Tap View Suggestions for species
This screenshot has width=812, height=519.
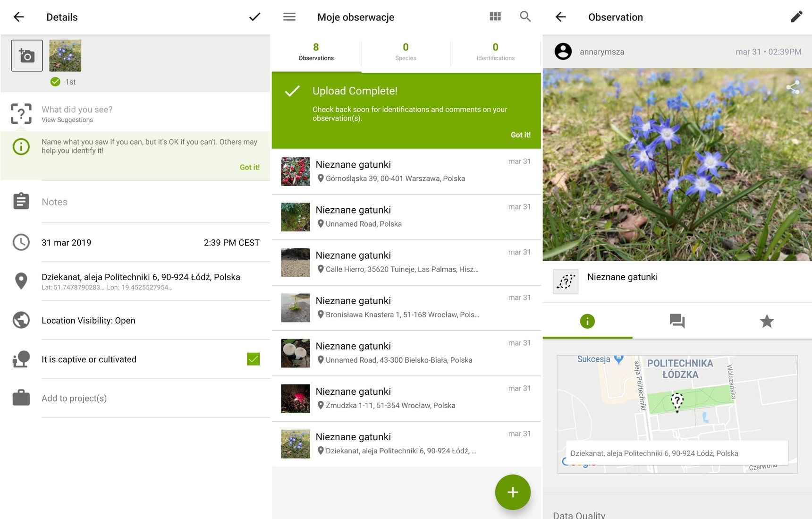[68, 120]
